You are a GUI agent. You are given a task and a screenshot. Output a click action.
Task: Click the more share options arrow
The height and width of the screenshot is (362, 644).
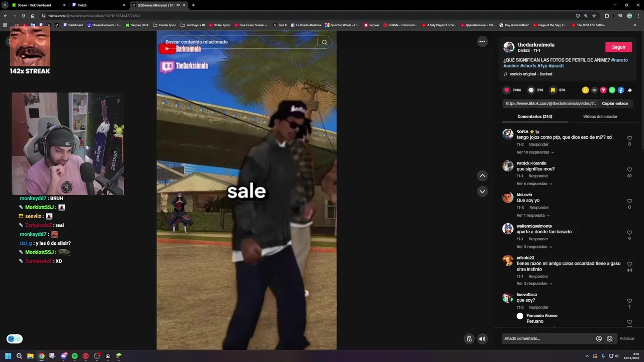pyautogui.click(x=629, y=90)
